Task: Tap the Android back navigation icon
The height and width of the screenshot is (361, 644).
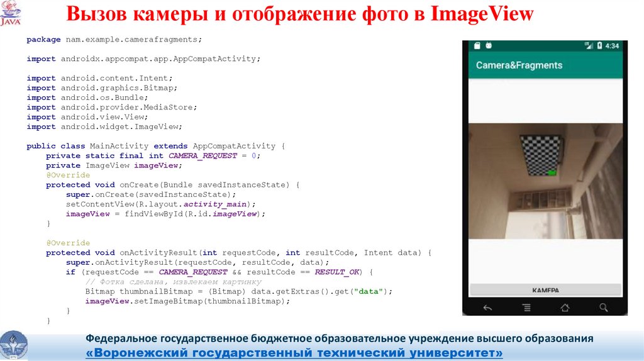Action: [487, 308]
